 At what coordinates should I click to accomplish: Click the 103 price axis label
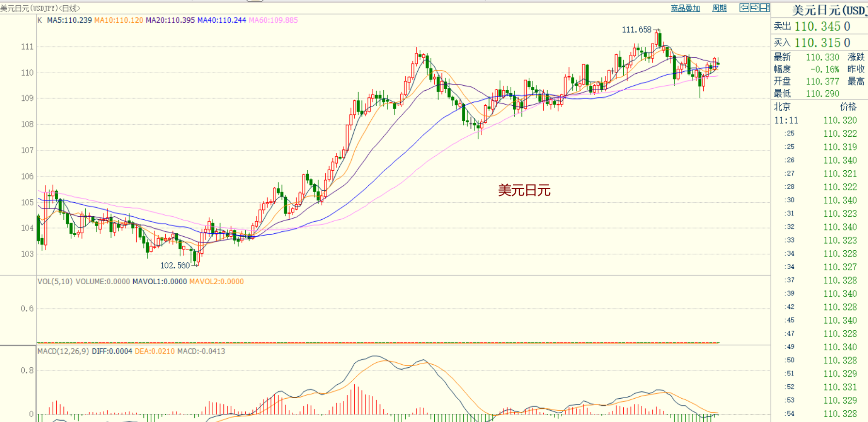click(27, 254)
